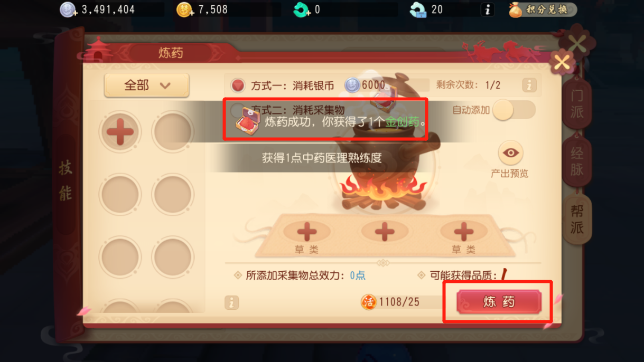
Task: Open the 帮派 side tab
Action: pyautogui.click(x=576, y=220)
